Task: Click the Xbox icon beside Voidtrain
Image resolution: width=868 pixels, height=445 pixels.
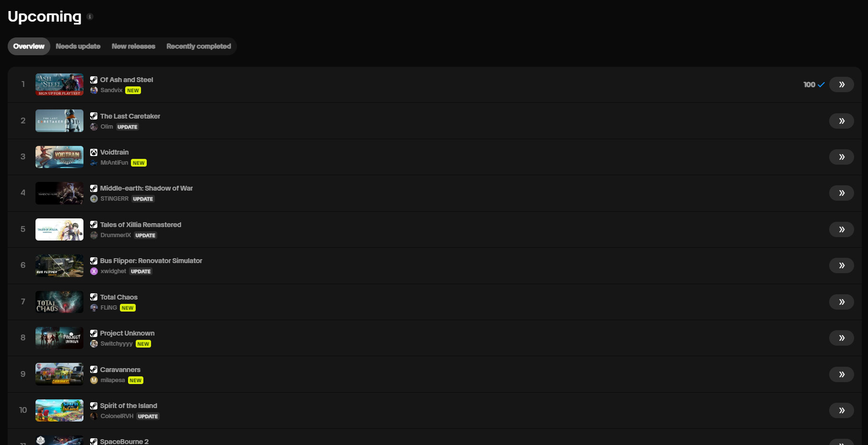Action: click(94, 152)
